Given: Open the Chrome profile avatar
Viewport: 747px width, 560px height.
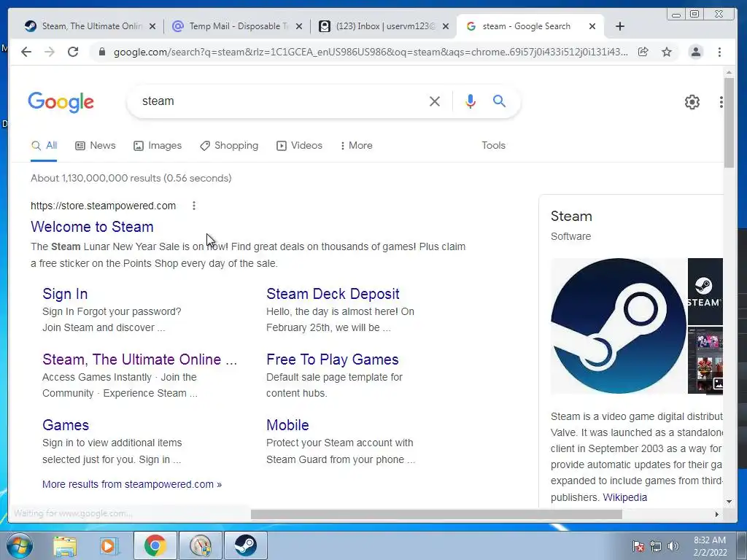Looking at the screenshot, I should click(696, 52).
